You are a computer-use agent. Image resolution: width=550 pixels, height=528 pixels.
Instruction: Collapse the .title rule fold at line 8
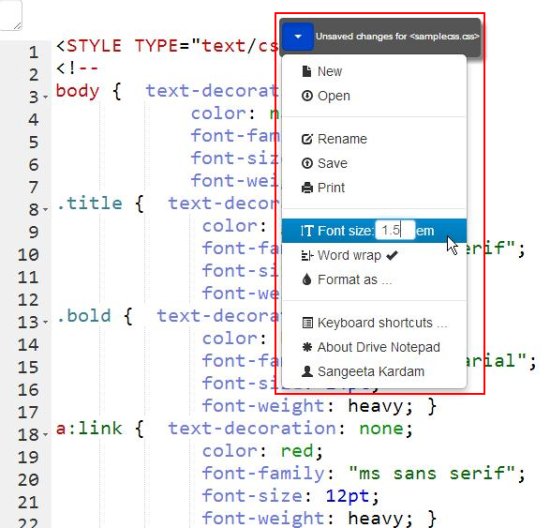pyautogui.click(x=46, y=209)
